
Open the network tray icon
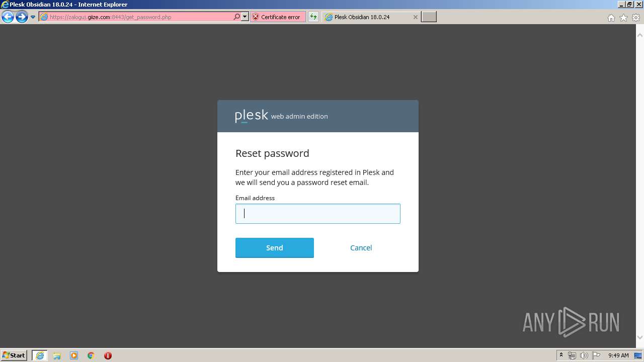[572, 355]
